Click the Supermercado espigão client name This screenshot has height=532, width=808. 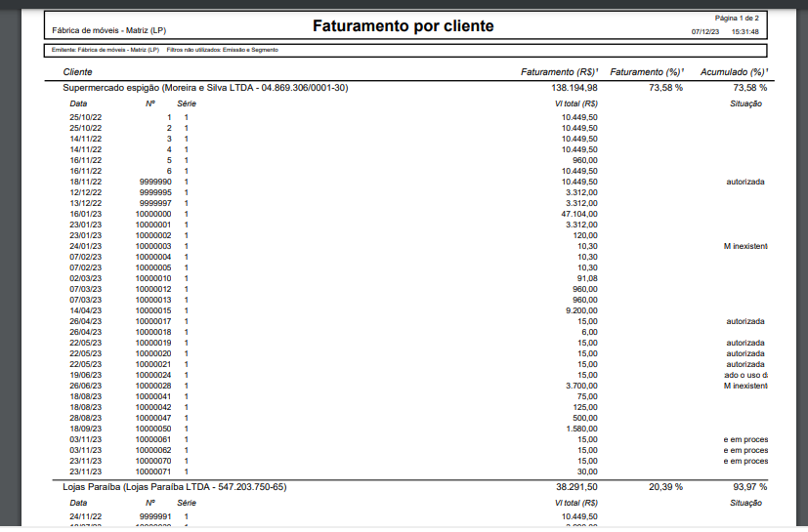205,88
